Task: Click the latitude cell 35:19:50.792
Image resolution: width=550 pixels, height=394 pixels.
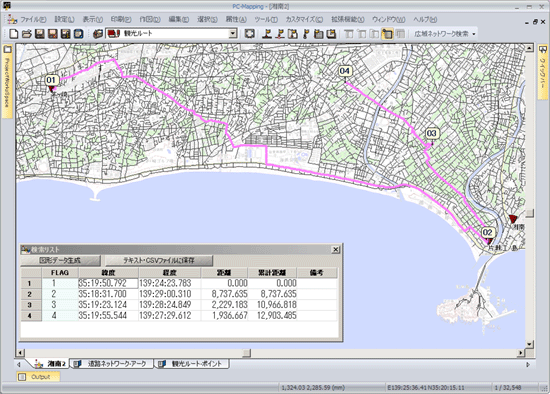Action: (x=108, y=283)
